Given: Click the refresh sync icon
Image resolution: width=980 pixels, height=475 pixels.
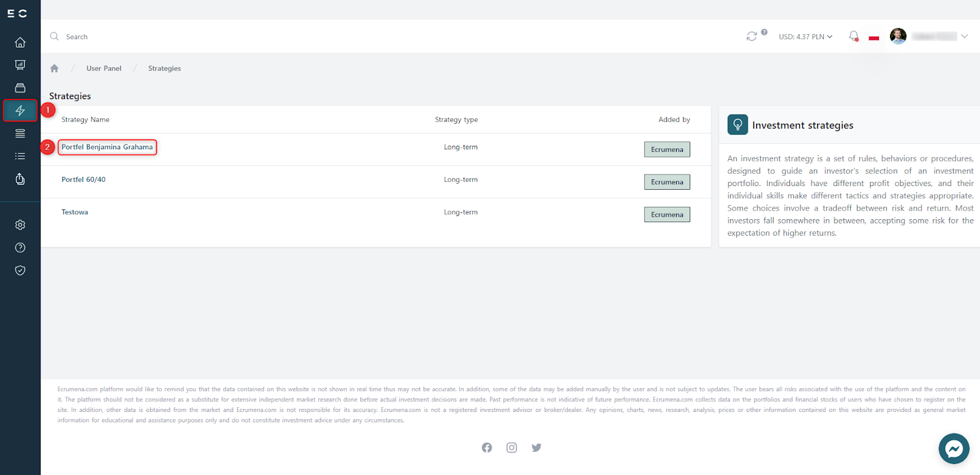Looking at the screenshot, I should (752, 37).
